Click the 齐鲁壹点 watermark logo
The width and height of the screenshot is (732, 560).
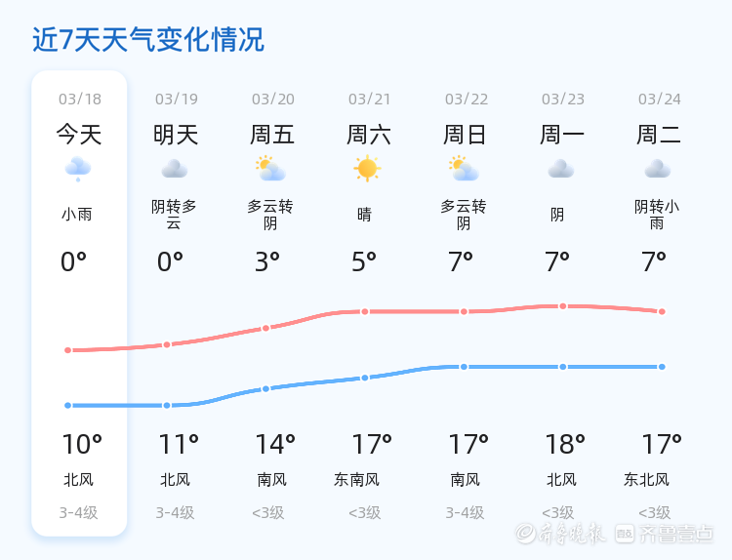676,534
